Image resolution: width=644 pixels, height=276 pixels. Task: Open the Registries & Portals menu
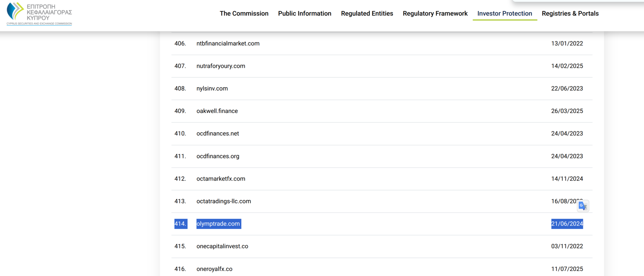[570, 14]
